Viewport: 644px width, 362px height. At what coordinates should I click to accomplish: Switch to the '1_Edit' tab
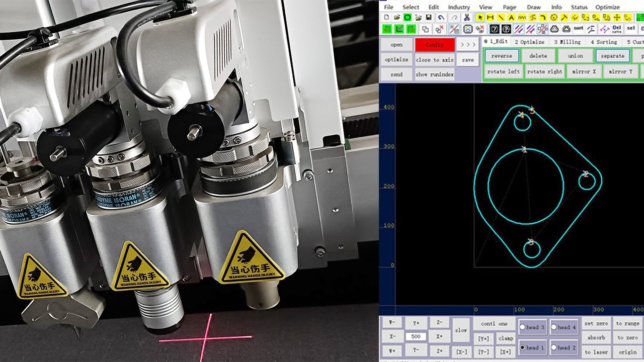pyautogui.click(x=496, y=42)
